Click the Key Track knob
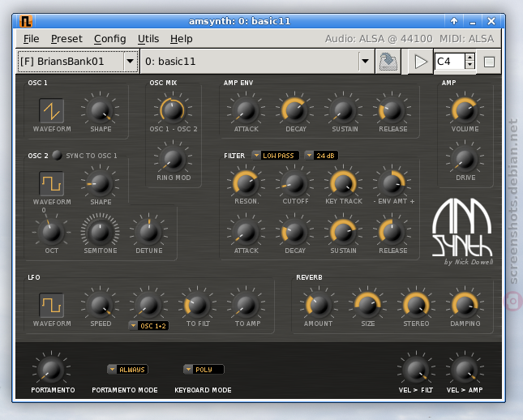523x420 pixels. [343, 183]
